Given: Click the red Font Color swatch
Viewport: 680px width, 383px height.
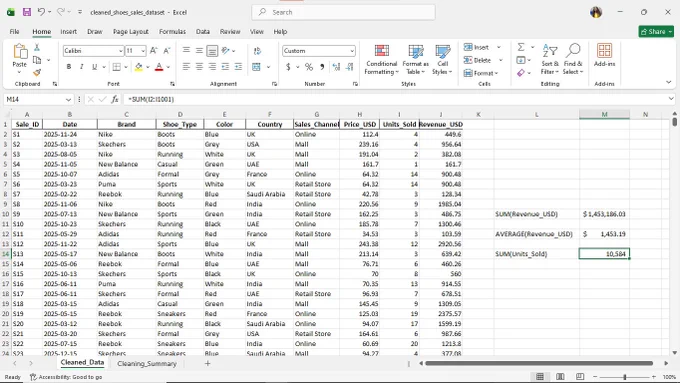Looking at the screenshot, I should (159, 67).
